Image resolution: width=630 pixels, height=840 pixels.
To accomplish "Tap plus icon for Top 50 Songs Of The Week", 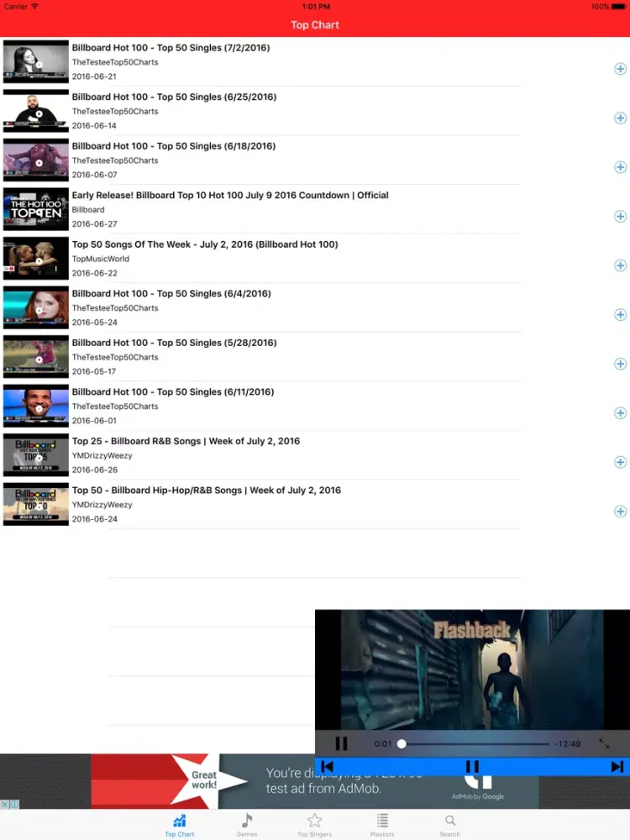I will pos(620,265).
